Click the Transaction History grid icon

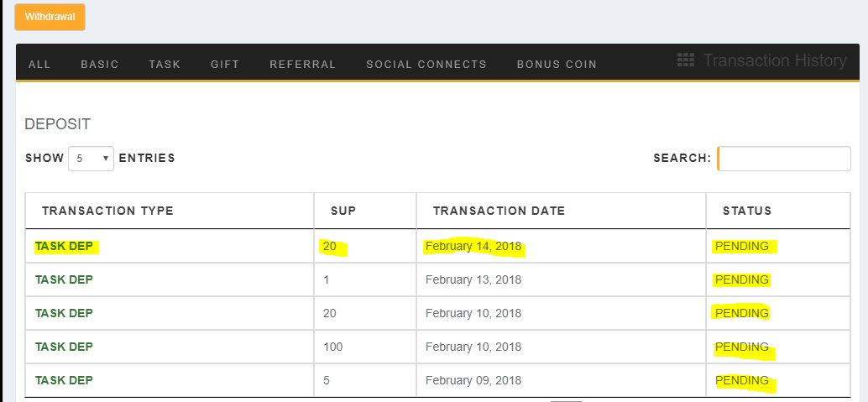(x=685, y=60)
